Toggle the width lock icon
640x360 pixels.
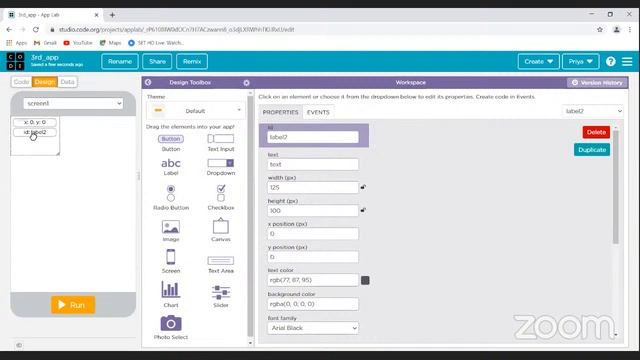click(363, 187)
